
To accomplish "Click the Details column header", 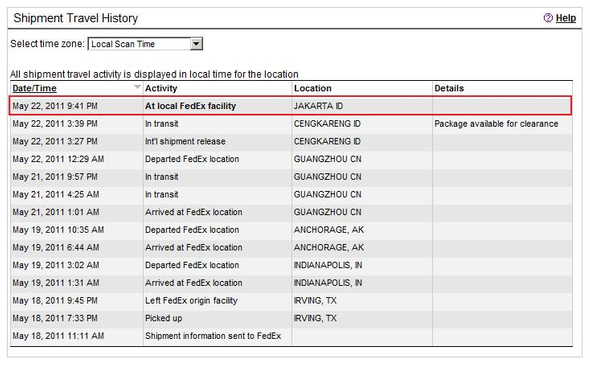I will point(449,88).
